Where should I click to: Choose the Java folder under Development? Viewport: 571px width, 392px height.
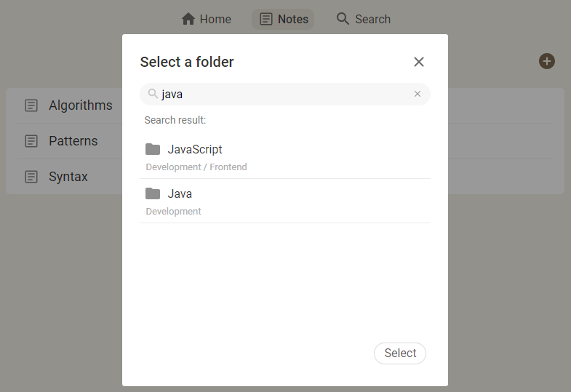point(285,201)
